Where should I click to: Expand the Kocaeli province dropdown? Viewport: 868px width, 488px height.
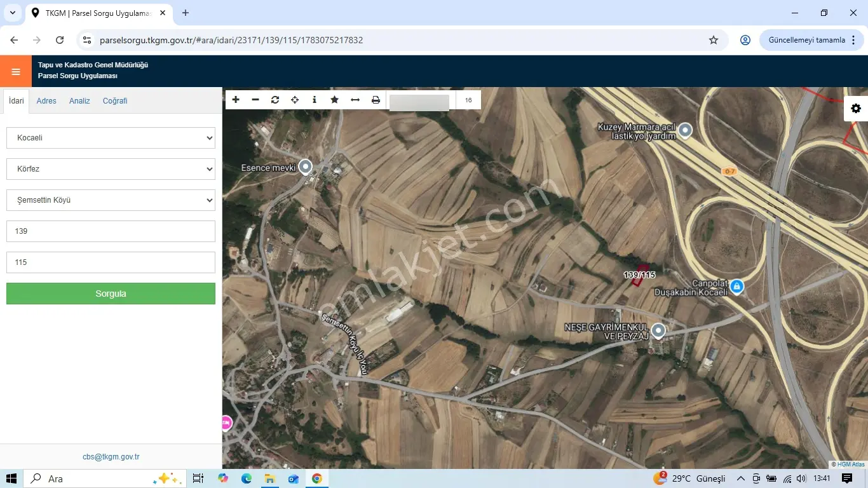(111, 138)
